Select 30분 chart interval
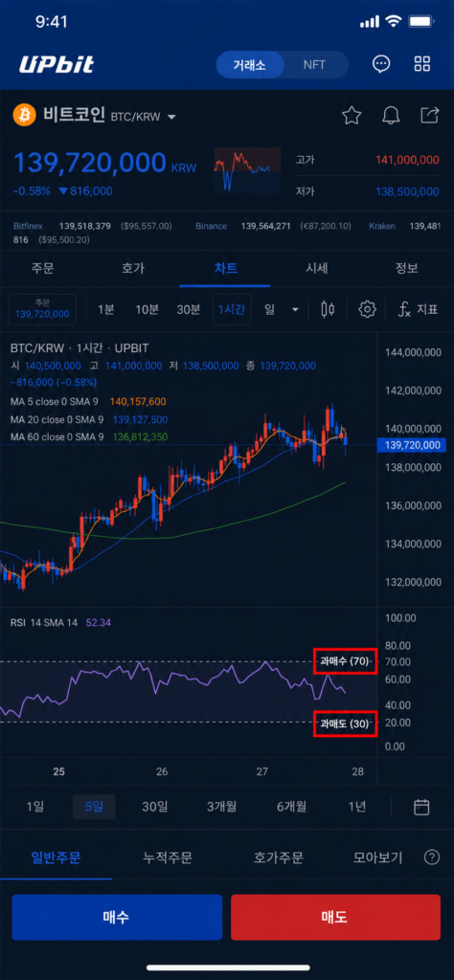The width and height of the screenshot is (454, 980). pos(189,309)
